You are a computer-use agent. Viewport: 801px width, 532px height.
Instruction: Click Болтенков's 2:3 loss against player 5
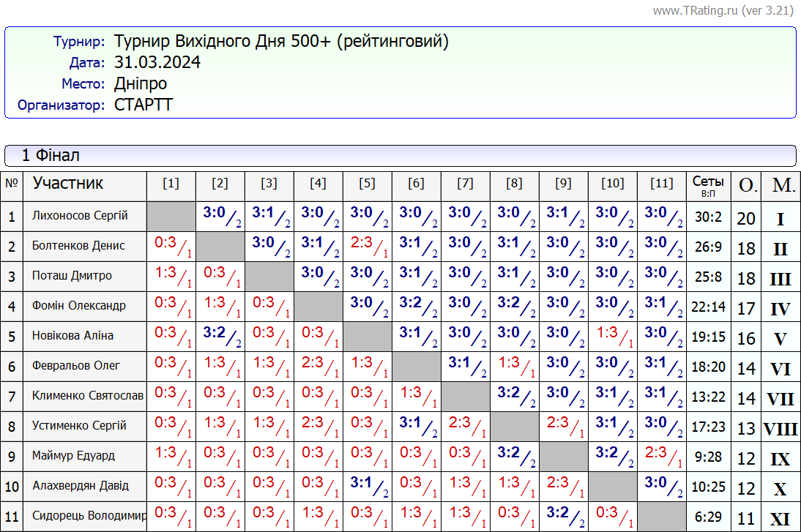point(367,246)
